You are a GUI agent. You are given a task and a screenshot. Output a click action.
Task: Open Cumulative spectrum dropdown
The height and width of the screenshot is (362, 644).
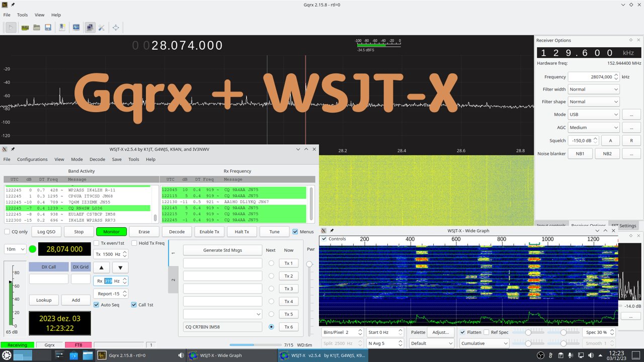[485, 343]
